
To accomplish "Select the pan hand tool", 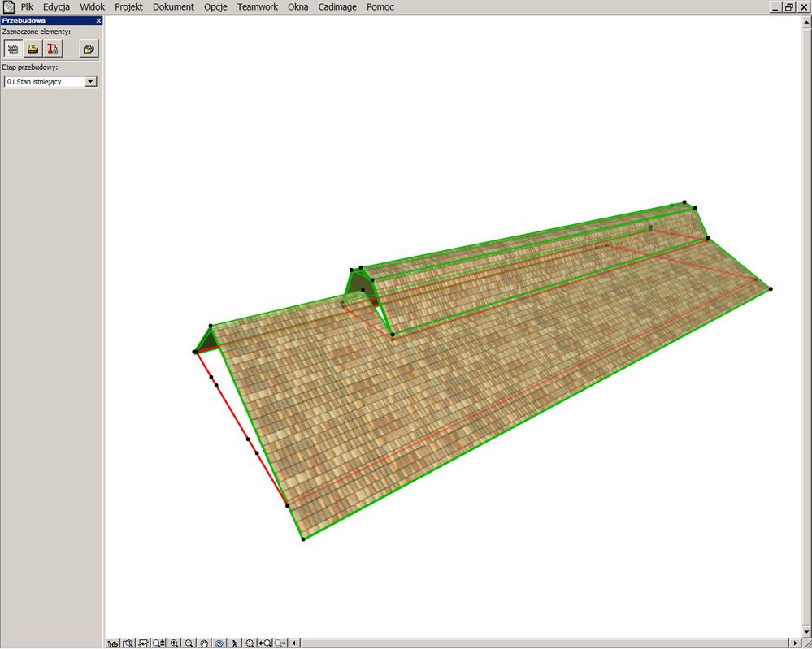I will (x=204, y=643).
